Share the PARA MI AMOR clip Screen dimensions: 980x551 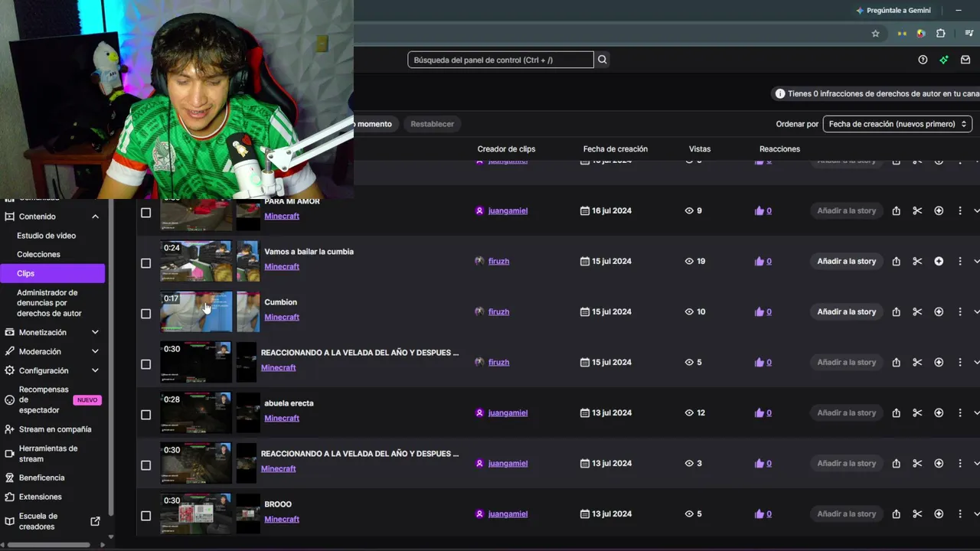[896, 210]
